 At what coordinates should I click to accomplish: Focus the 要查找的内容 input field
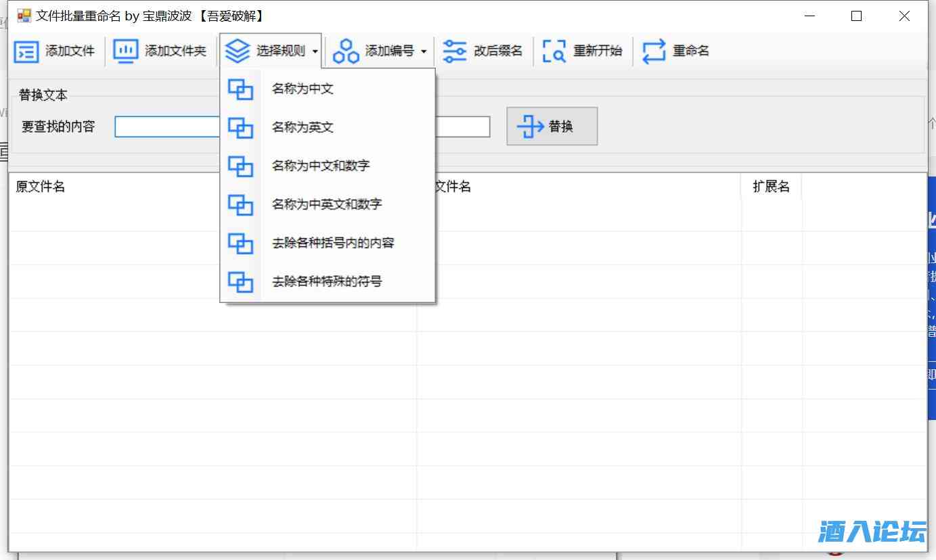[x=167, y=127]
